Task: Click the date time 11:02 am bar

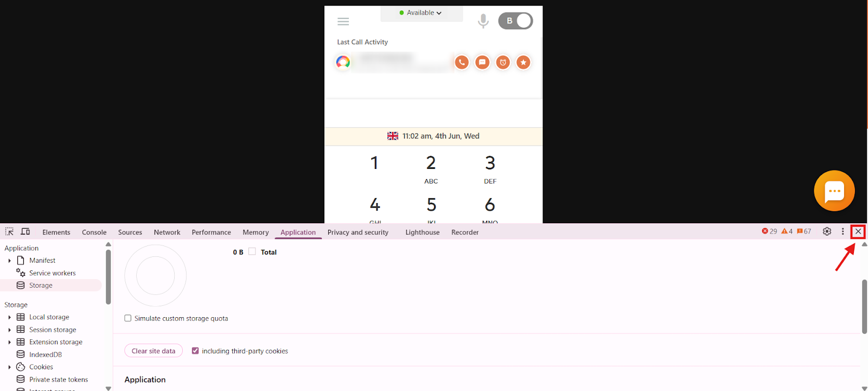Action: pyautogui.click(x=433, y=136)
